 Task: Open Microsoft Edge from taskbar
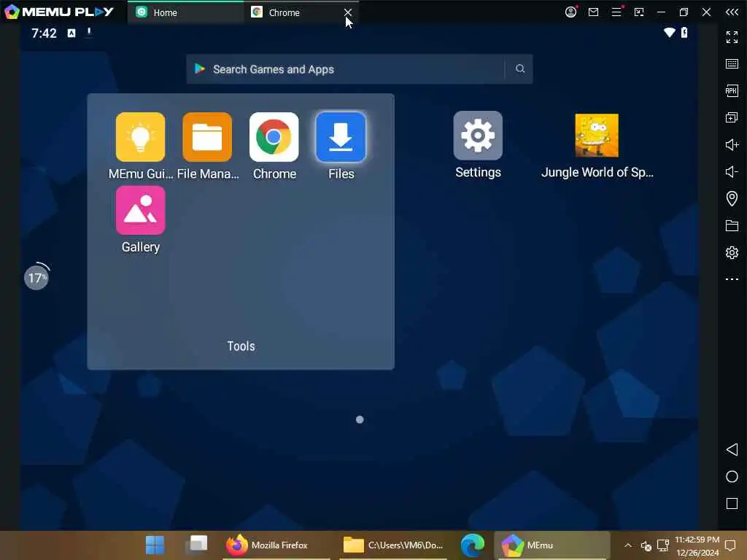point(473,545)
